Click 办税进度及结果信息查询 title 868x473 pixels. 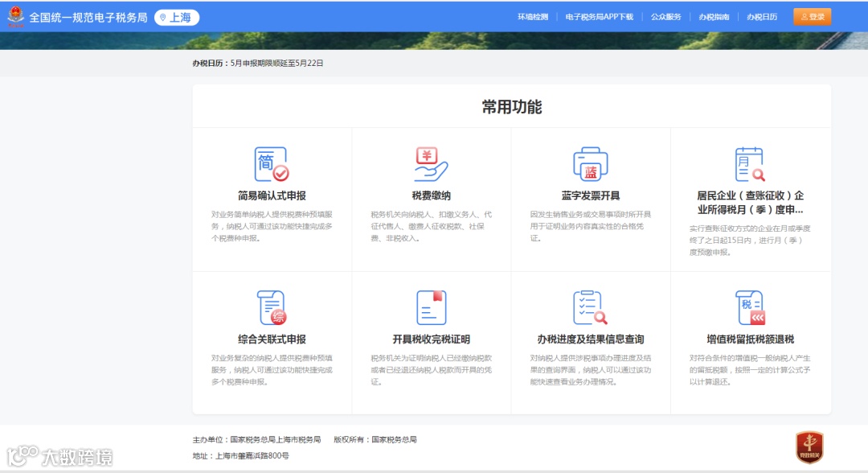coord(590,339)
